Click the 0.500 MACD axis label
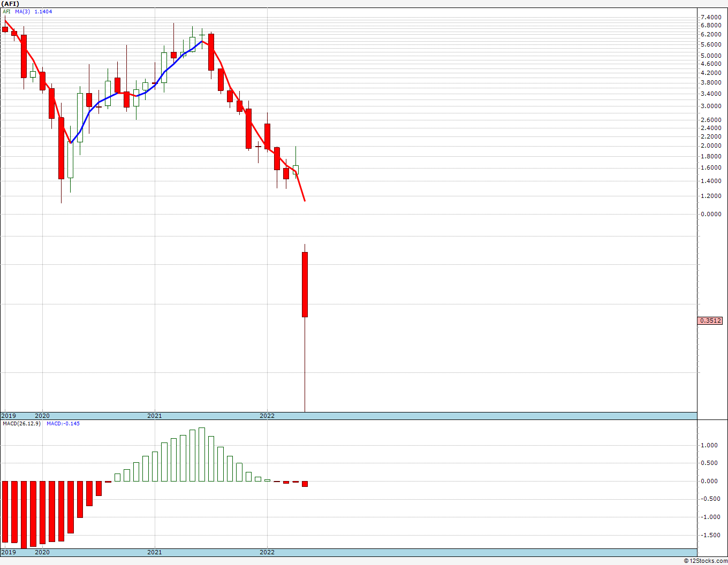Viewport: 728px width, 565px height. [x=709, y=463]
